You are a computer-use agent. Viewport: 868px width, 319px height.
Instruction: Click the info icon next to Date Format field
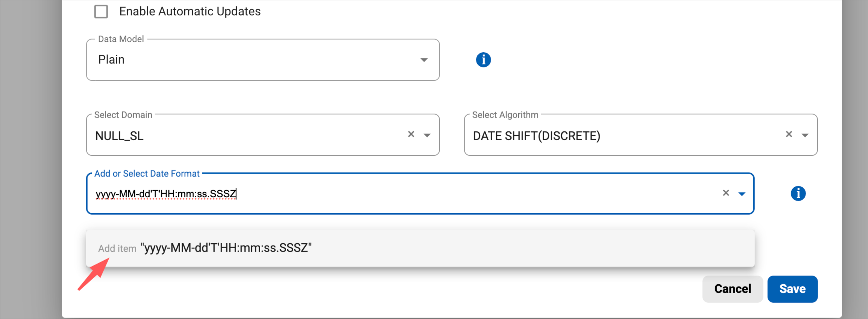tap(798, 194)
